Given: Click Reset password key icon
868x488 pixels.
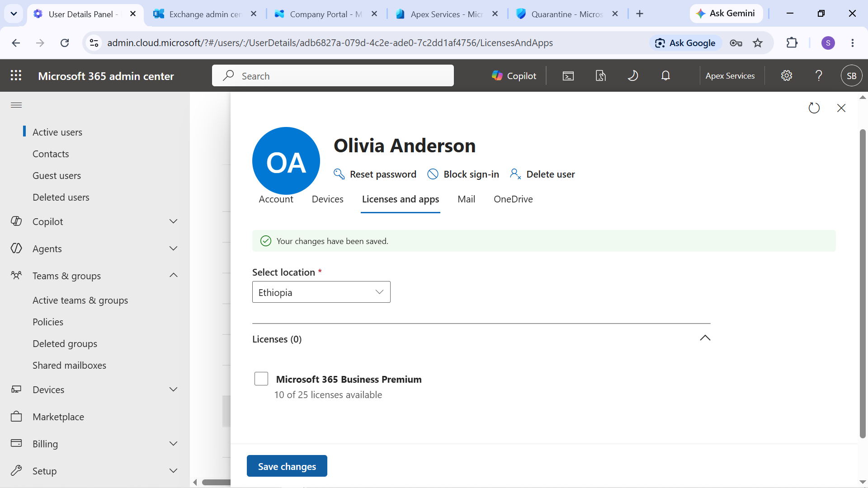Looking at the screenshot, I should (339, 174).
